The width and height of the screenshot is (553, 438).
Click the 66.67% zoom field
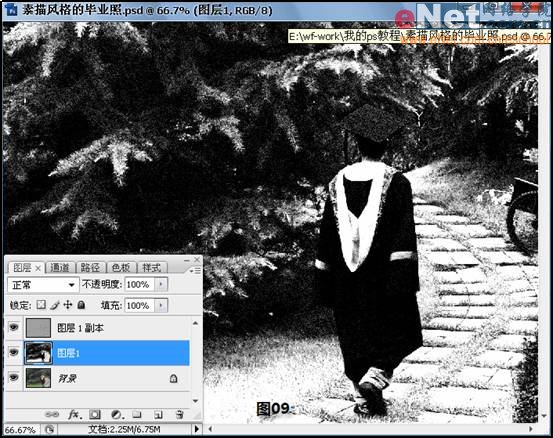point(20,430)
